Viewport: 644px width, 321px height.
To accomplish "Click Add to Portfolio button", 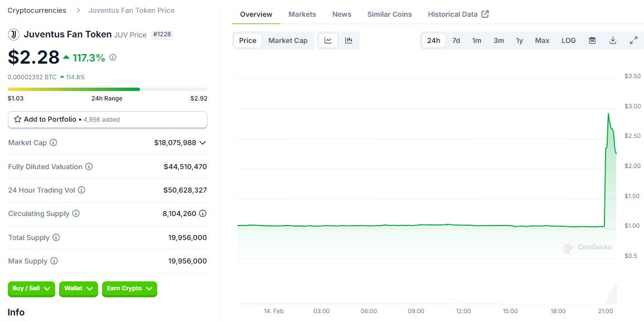I will tap(108, 119).
